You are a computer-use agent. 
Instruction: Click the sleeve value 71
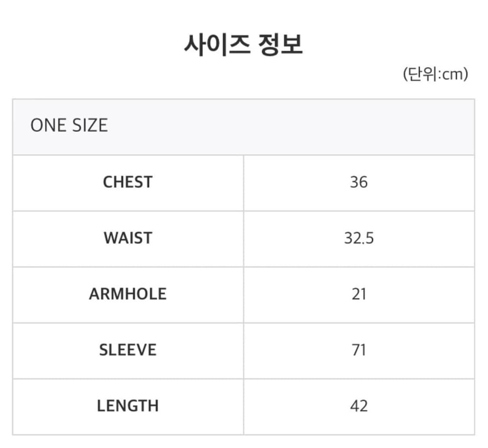coord(359,350)
